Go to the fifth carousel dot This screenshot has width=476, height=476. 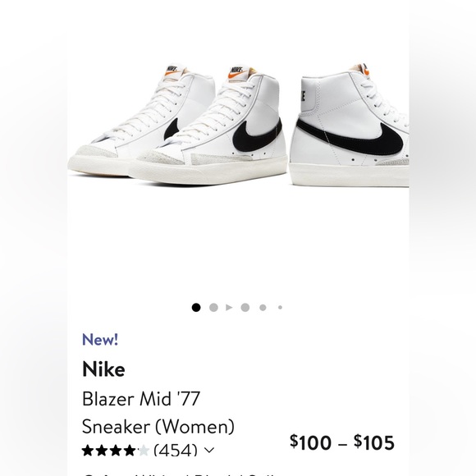point(263,308)
